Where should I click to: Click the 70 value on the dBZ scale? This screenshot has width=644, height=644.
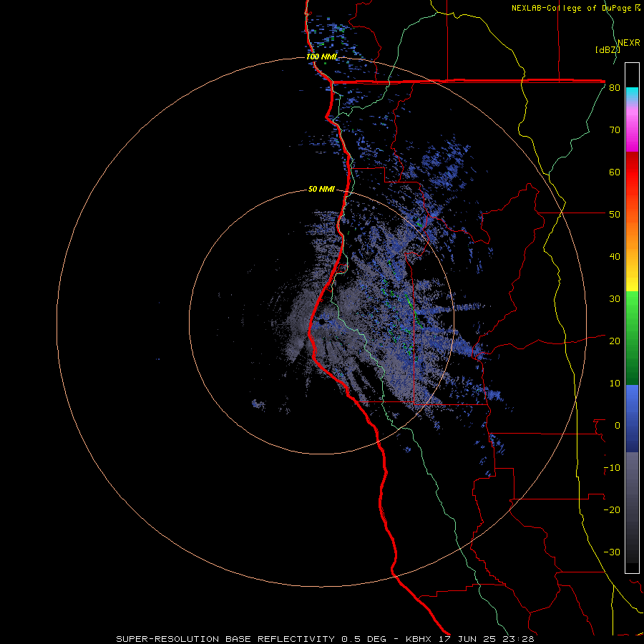click(x=615, y=130)
